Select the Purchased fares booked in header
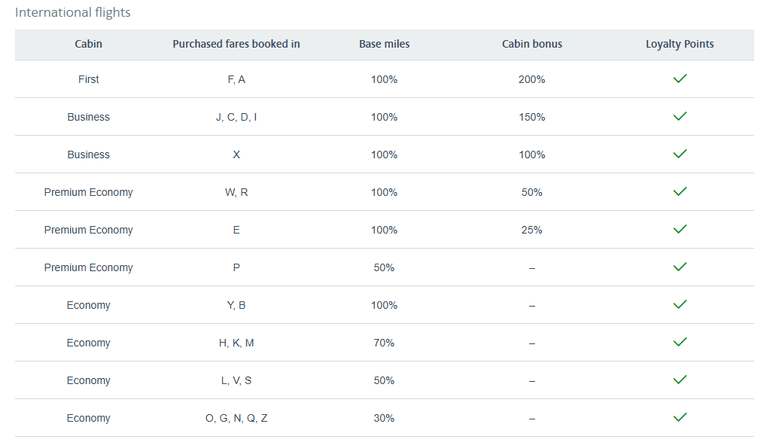This screenshot has width=770, height=446. 236,44
